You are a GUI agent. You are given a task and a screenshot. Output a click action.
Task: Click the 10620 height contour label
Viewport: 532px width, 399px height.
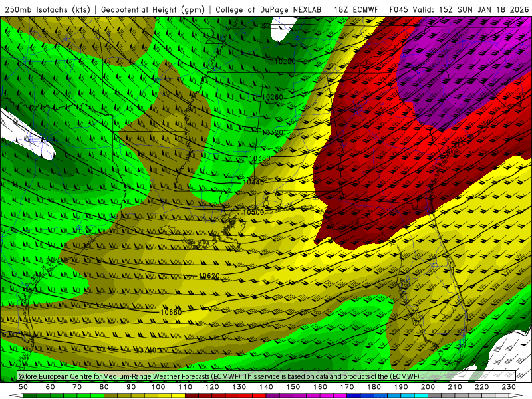(x=209, y=276)
